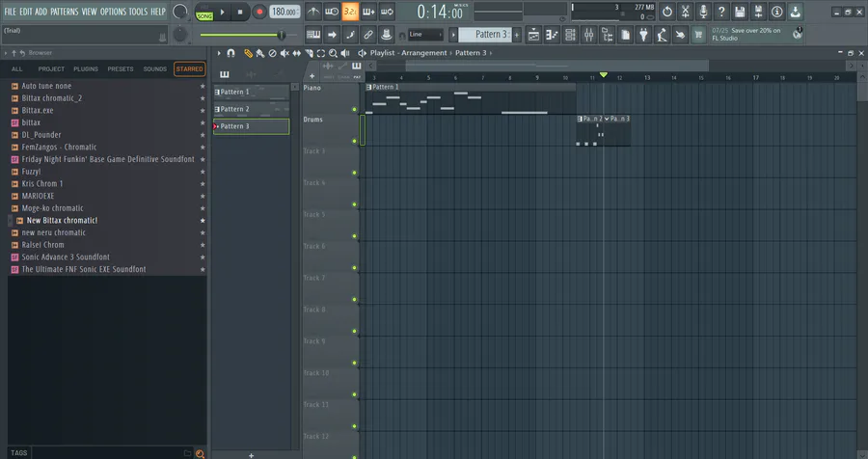This screenshot has height=459, width=868.
Task: Open the Playlist view button
Action: tap(533, 35)
